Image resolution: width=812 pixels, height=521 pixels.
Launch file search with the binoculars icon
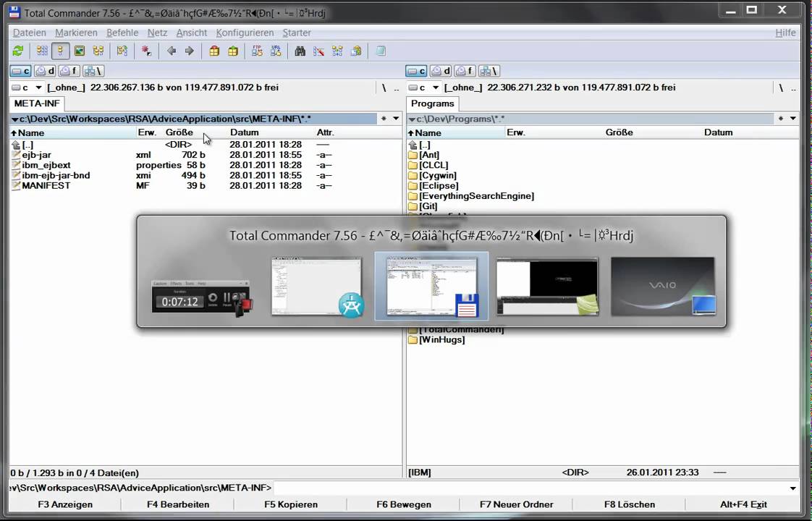coord(300,51)
